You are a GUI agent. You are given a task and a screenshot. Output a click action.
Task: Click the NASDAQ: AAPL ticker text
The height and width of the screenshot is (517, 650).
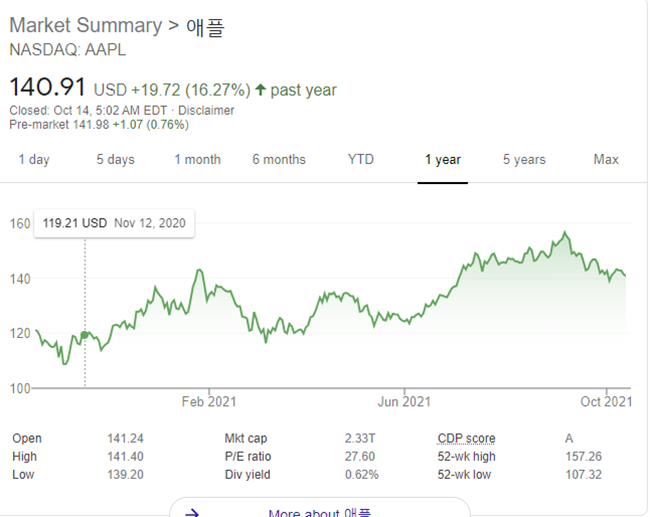click(68, 50)
